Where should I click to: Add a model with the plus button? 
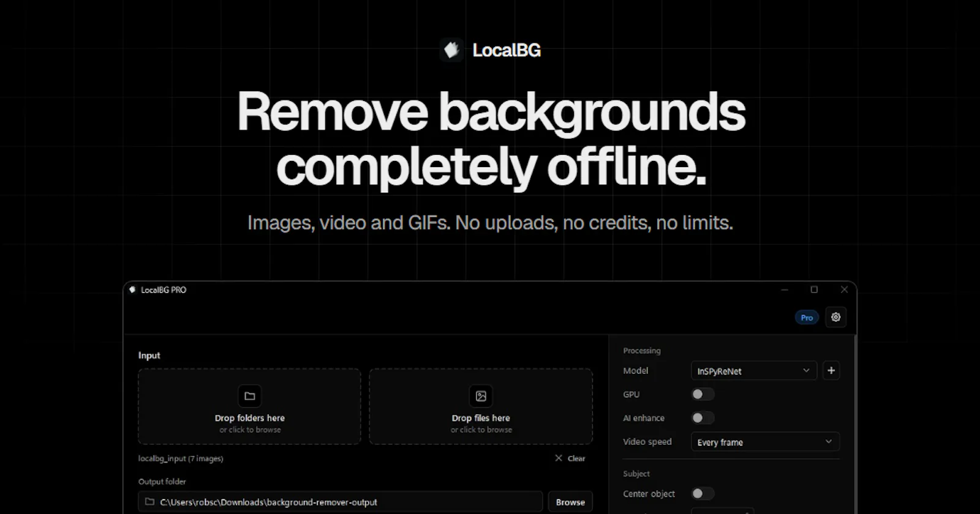[x=831, y=370]
